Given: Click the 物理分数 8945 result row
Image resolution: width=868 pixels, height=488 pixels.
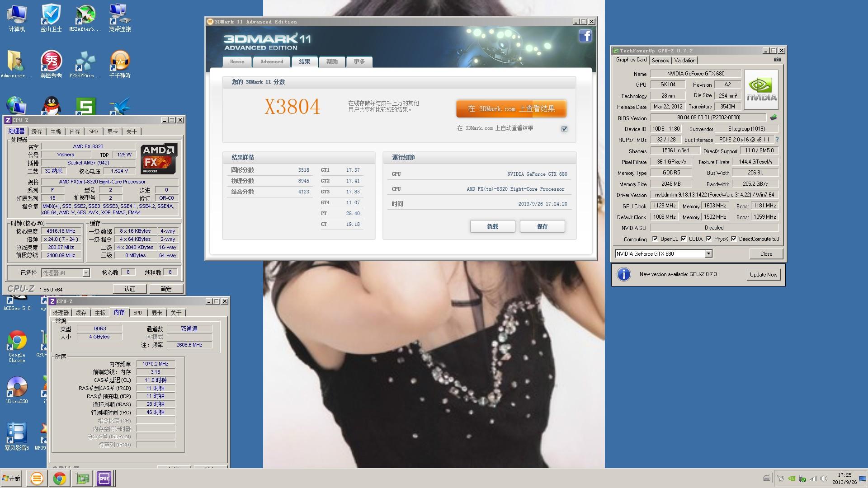Looking at the screenshot, I should pos(270,181).
